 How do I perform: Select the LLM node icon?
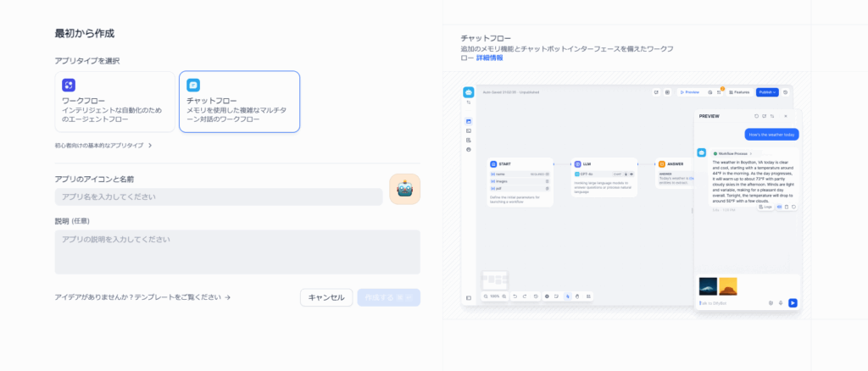[577, 163]
